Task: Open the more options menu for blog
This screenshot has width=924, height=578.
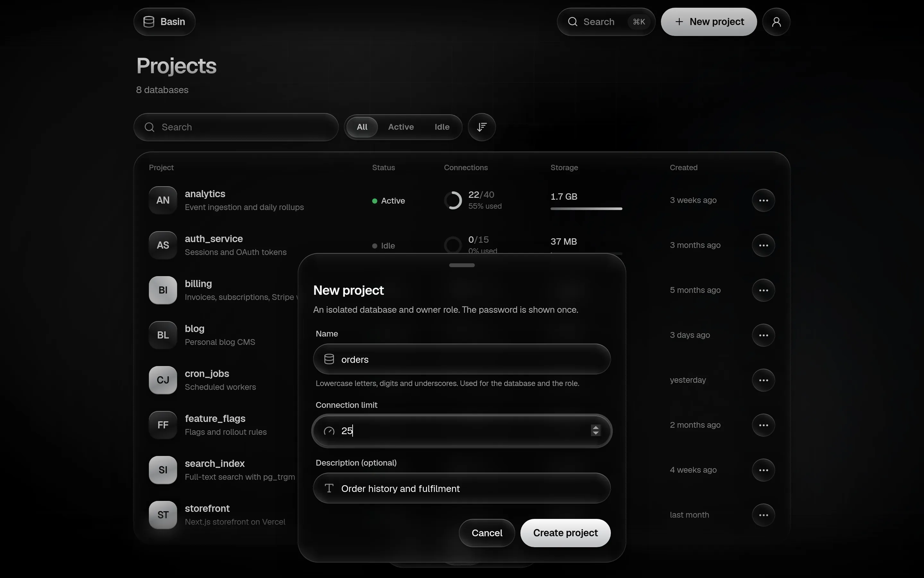Action: [x=763, y=335]
